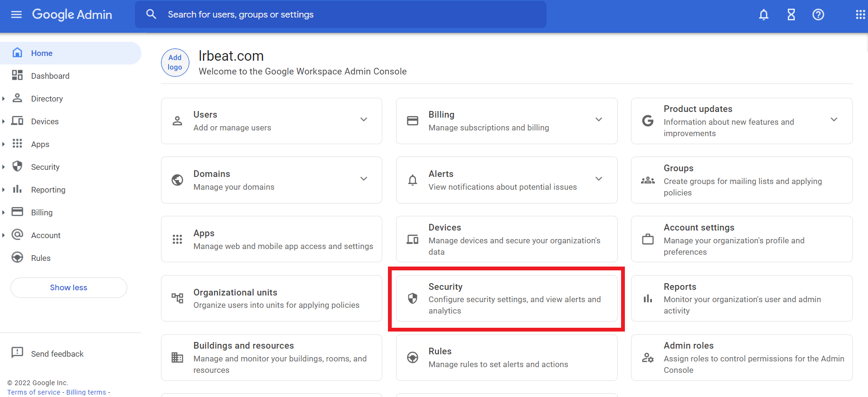Expand the Users card chevron
The image size is (868, 397).
(x=364, y=120)
